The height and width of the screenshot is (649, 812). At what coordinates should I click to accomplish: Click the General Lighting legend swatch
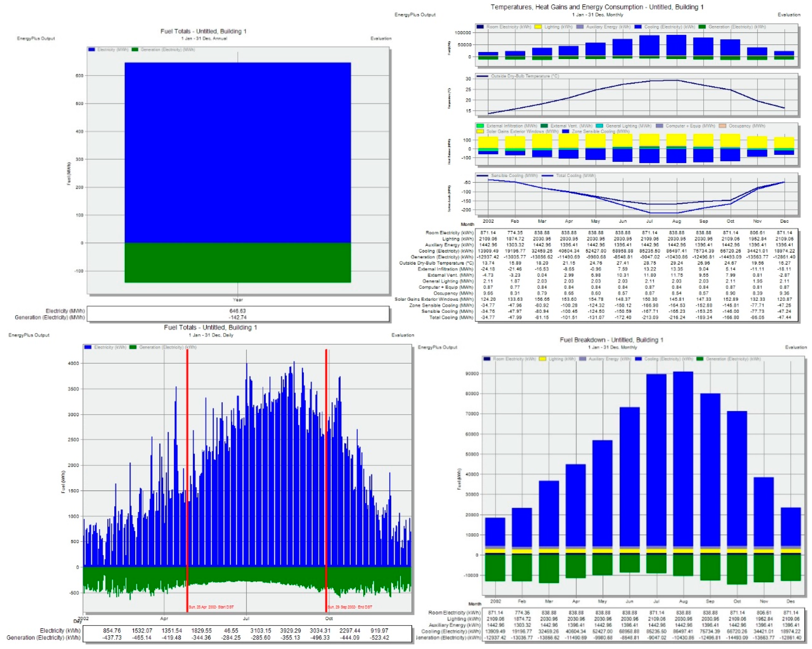click(x=599, y=126)
